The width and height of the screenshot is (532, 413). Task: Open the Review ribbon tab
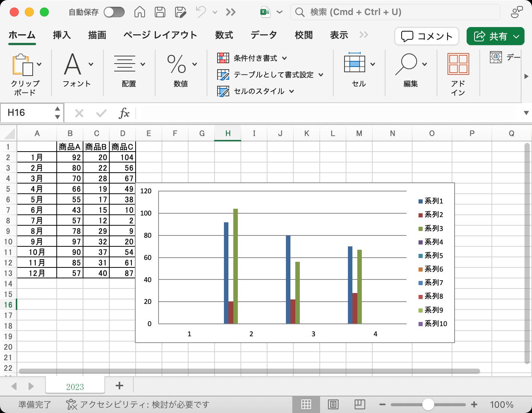(x=304, y=35)
